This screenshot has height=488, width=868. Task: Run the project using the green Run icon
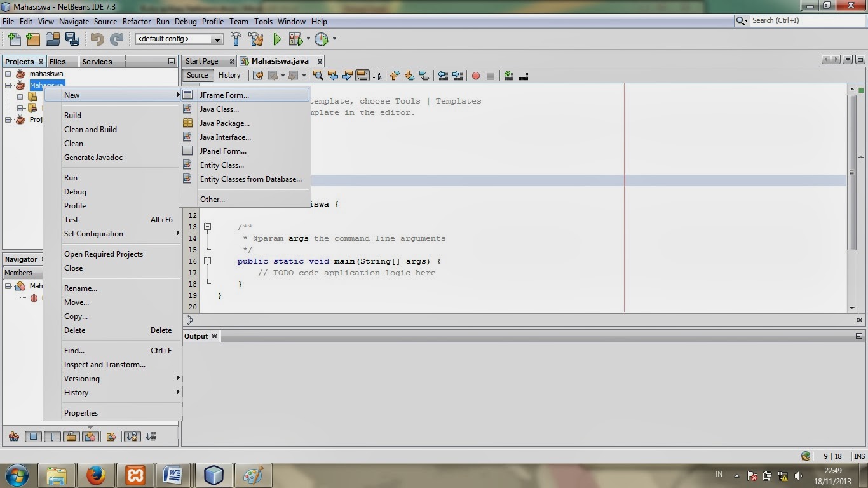pyautogui.click(x=276, y=39)
